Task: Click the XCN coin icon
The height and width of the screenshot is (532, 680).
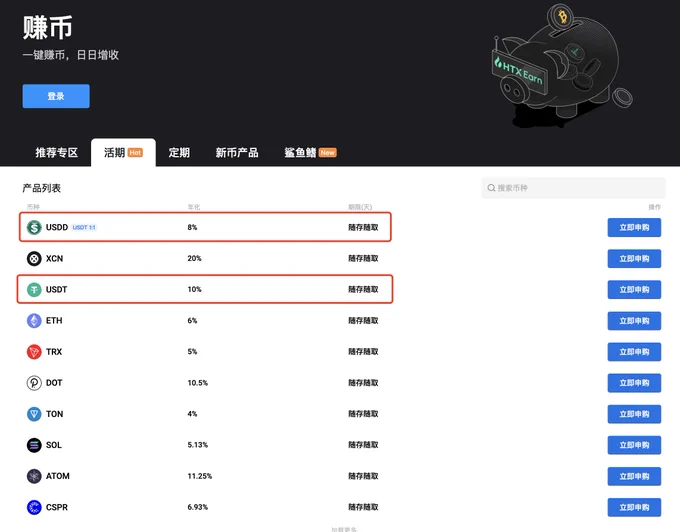Action: (x=34, y=258)
